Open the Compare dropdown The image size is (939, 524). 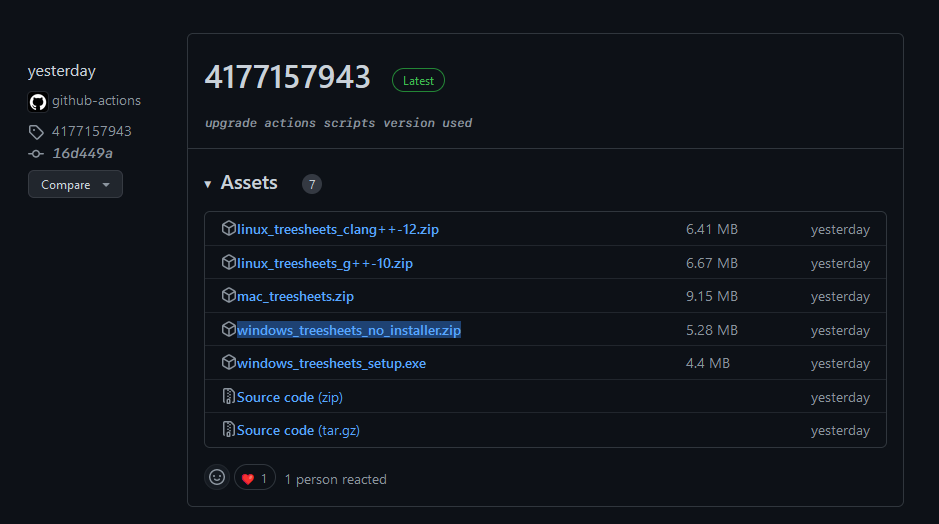tap(75, 184)
